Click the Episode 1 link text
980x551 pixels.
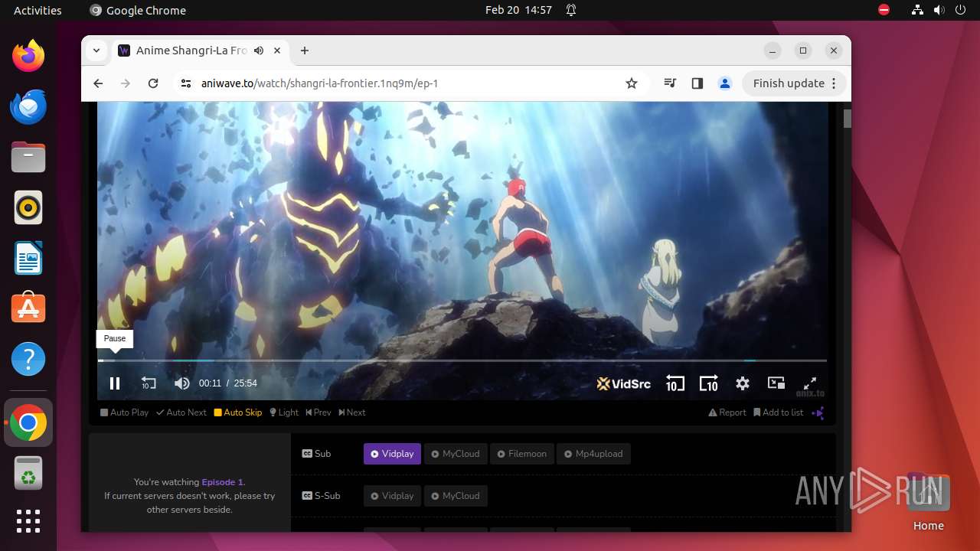click(x=222, y=482)
